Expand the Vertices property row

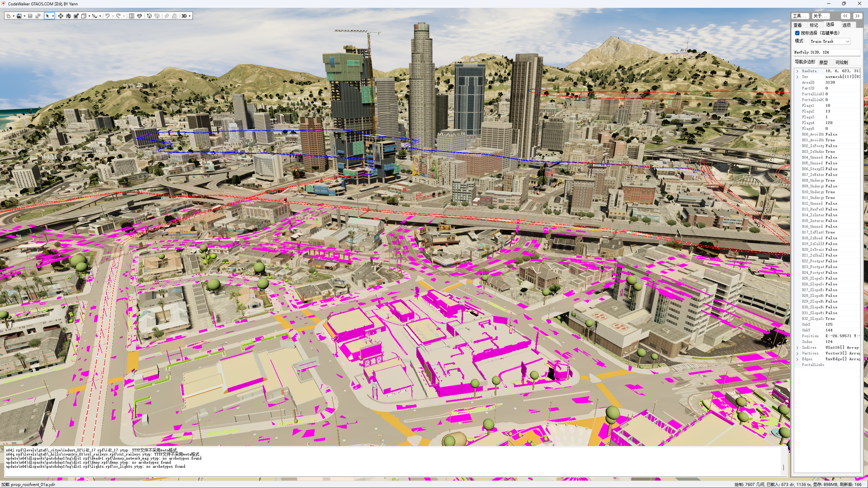click(797, 353)
